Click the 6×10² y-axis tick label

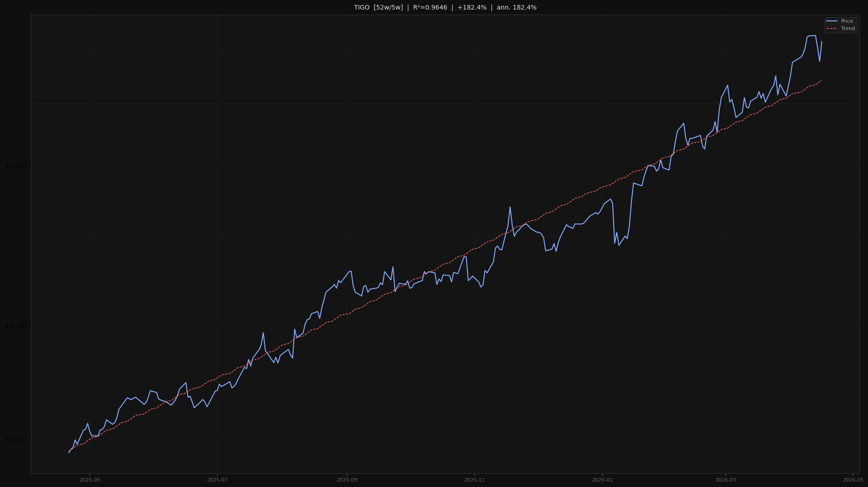(16, 165)
